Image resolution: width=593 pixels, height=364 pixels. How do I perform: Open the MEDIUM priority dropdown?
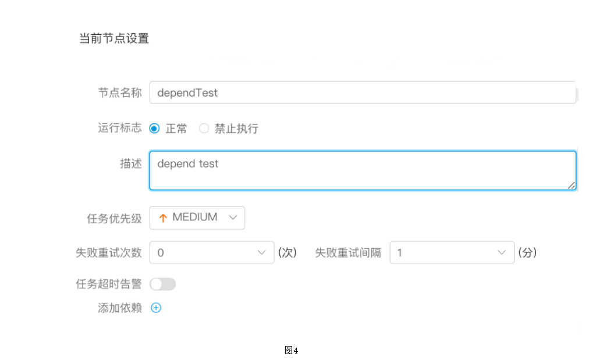coord(197,217)
